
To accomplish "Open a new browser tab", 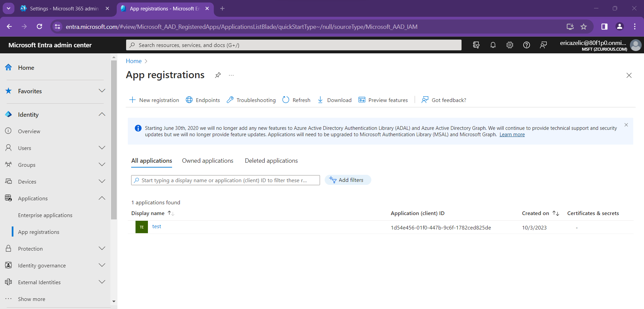I will [x=222, y=8].
